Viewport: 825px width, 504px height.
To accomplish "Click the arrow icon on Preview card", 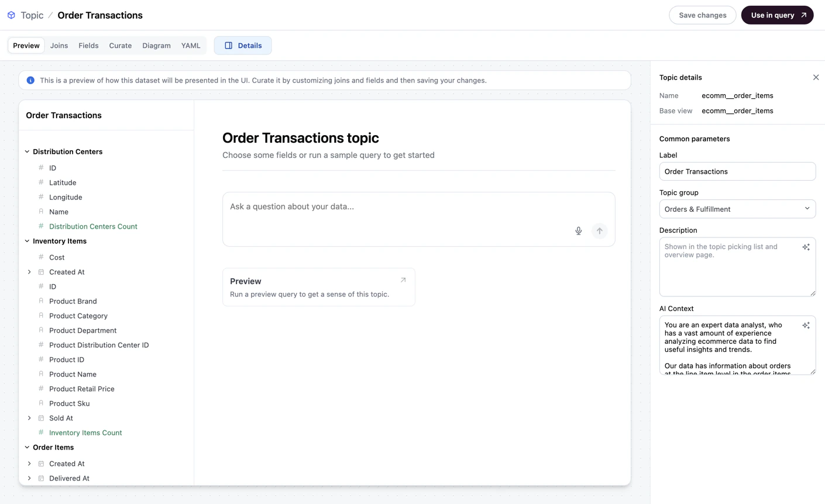I will point(402,280).
